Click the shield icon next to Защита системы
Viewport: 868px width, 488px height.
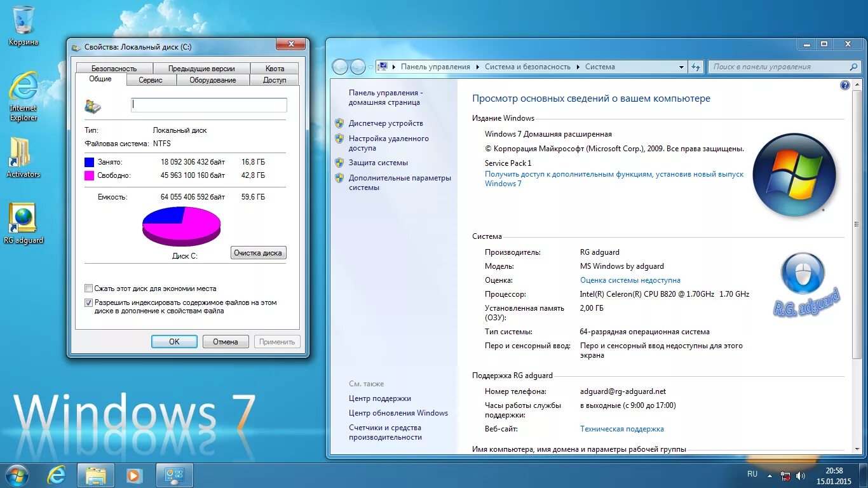[339, 163]
